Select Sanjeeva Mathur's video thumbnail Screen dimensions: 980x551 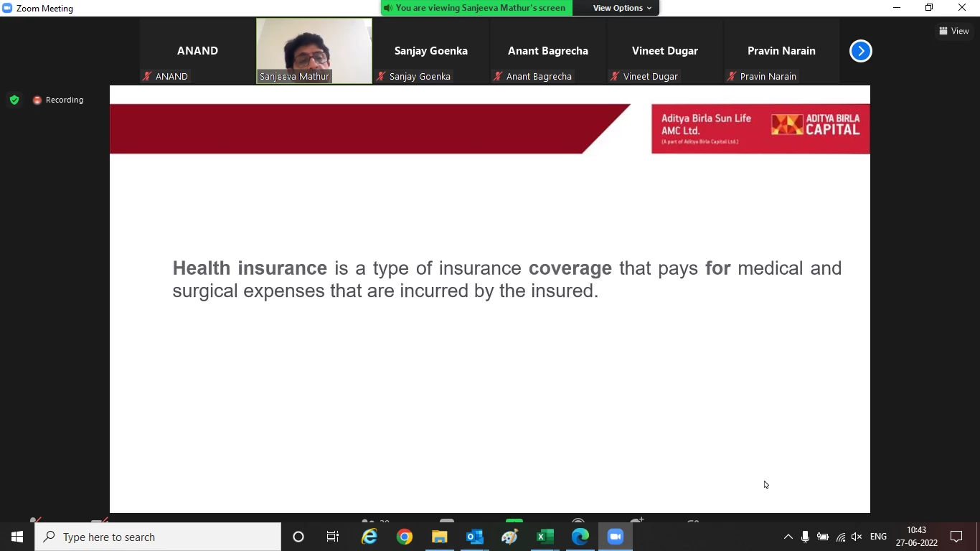(x=314, y=51)
